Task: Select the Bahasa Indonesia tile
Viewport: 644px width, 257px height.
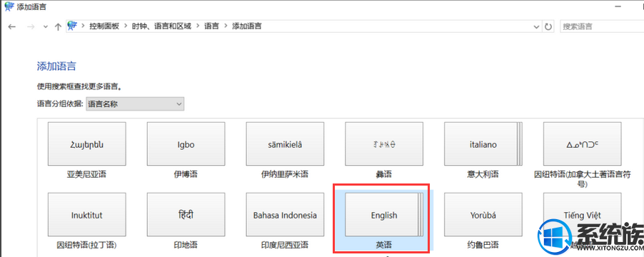Action: coord(285,215)
